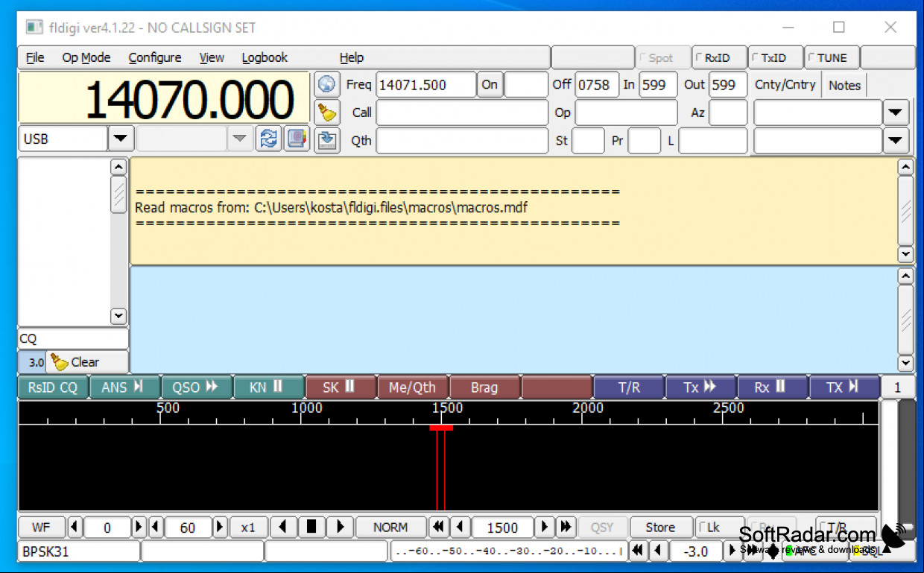Run the Brag macro button

(x=484, y=387)
